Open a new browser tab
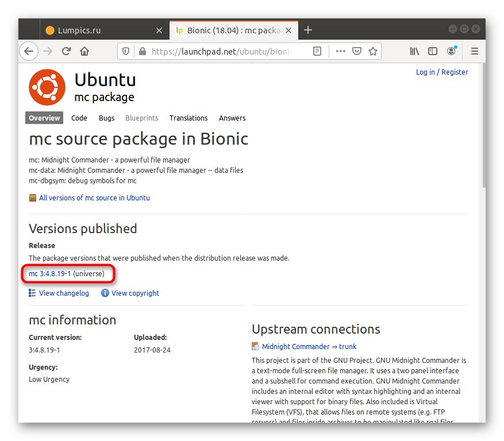 click(x=308, y=30)
